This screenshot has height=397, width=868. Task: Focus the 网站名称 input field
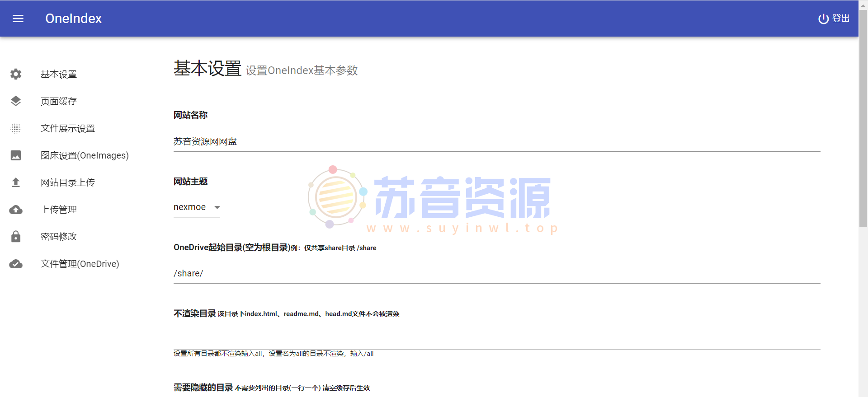497,141
